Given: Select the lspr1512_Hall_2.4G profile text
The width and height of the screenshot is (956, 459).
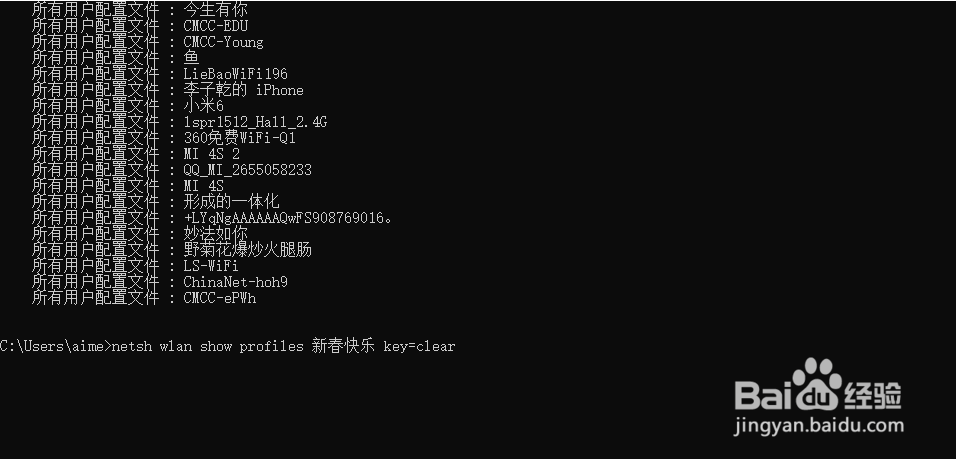Looking at the screenshot, I should click(x=255, y=122).
